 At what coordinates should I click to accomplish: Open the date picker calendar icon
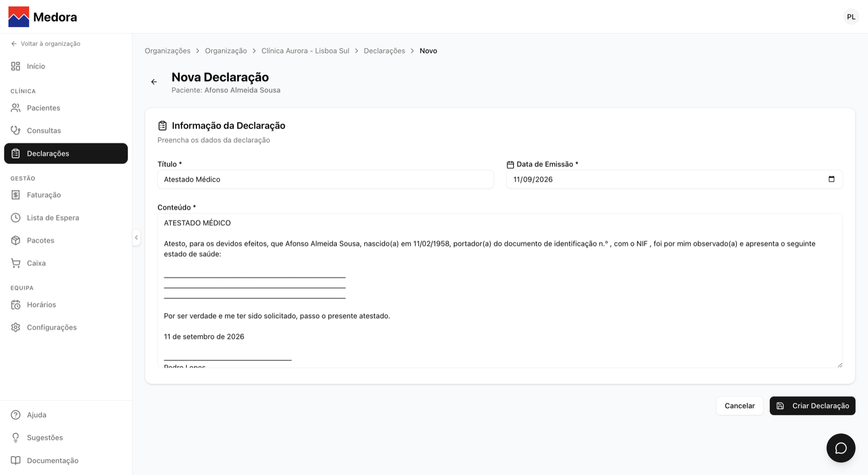pyautogui.click(x=831, y=179)
